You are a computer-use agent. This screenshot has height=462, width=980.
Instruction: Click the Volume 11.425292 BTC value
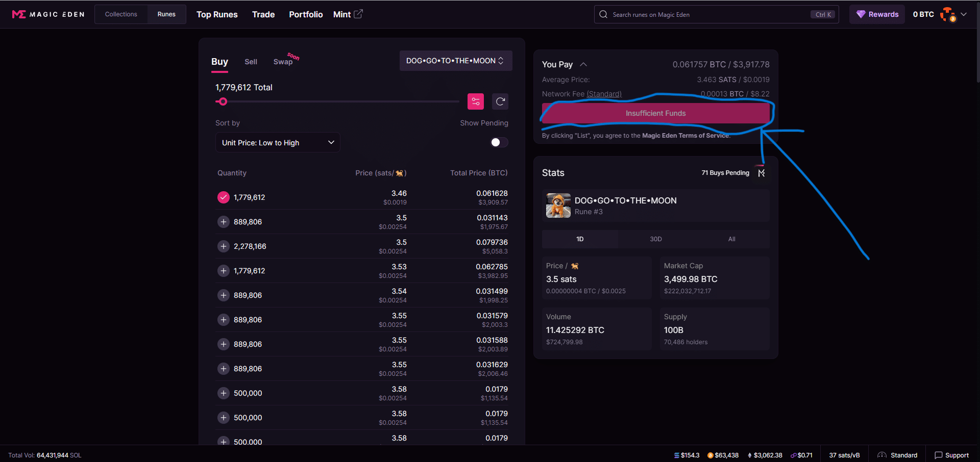click(x=575, y=330)
